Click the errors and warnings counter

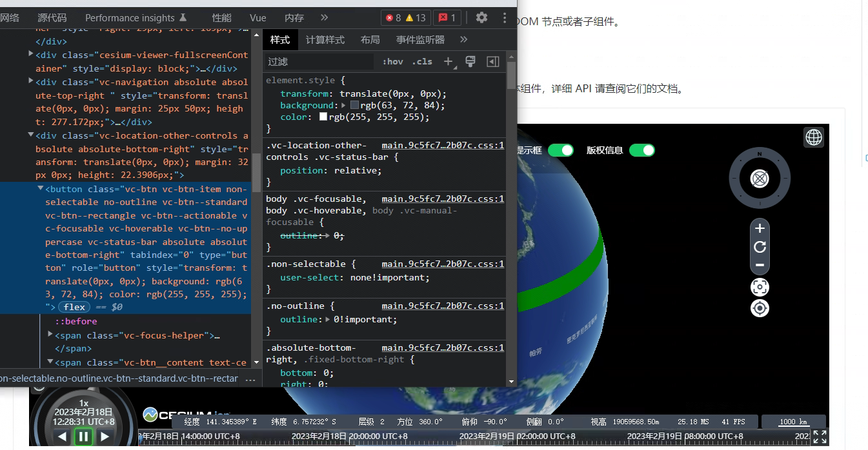point(405,17)
